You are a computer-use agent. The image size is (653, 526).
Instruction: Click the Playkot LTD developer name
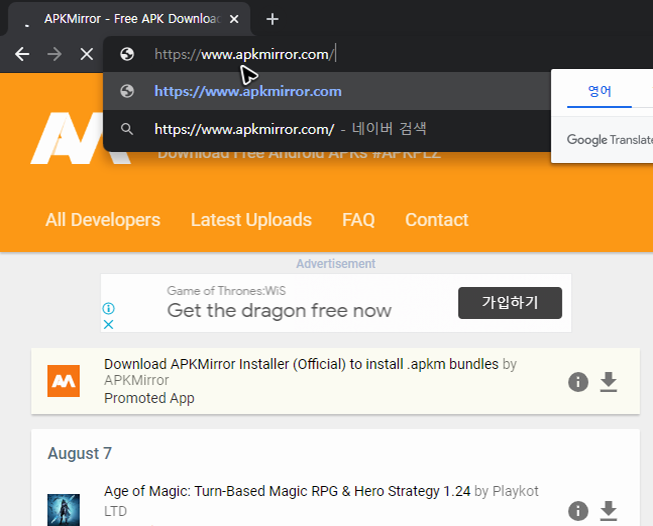516,491
